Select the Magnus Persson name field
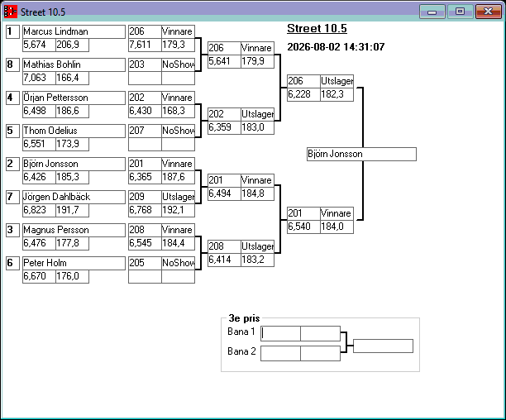The width and height of the screenshot is (506, 420). point(74,230)
